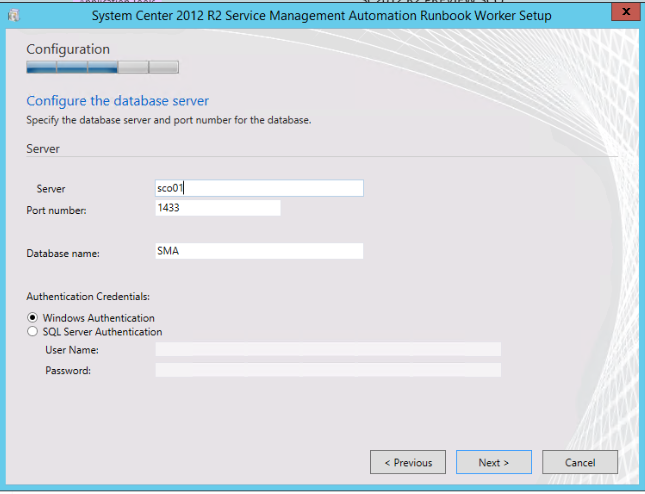Click the 'Configuration' page heading
The width and height of the screenshot is (645, 494).
point(68,49)
